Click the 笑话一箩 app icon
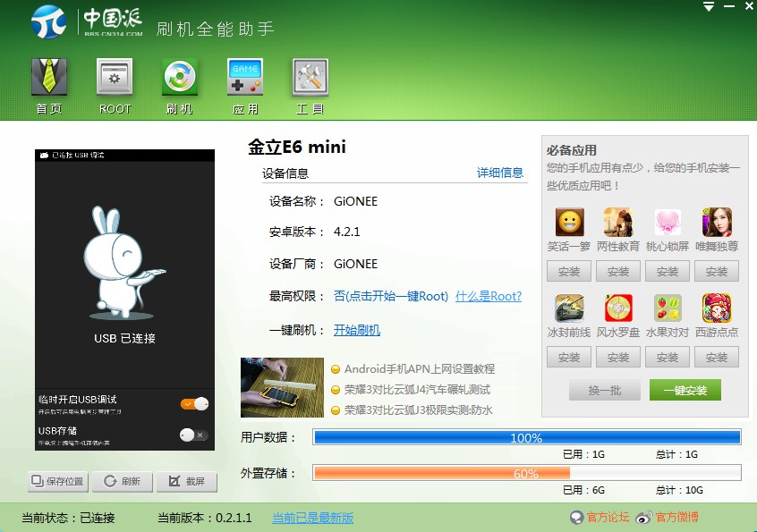This screenshot has height=532, width=757. pos(569,223)
